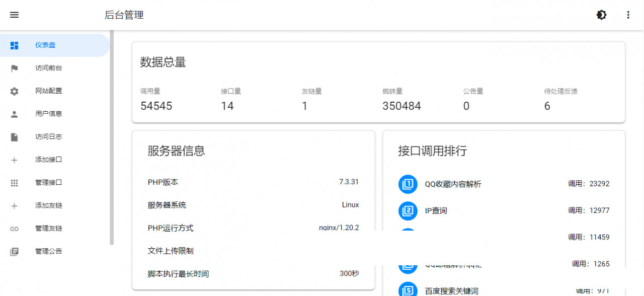Screen dimensions: 644x296
Task: Click the 蜘蛛量 value 350484
Action: [x=401, y=106]
